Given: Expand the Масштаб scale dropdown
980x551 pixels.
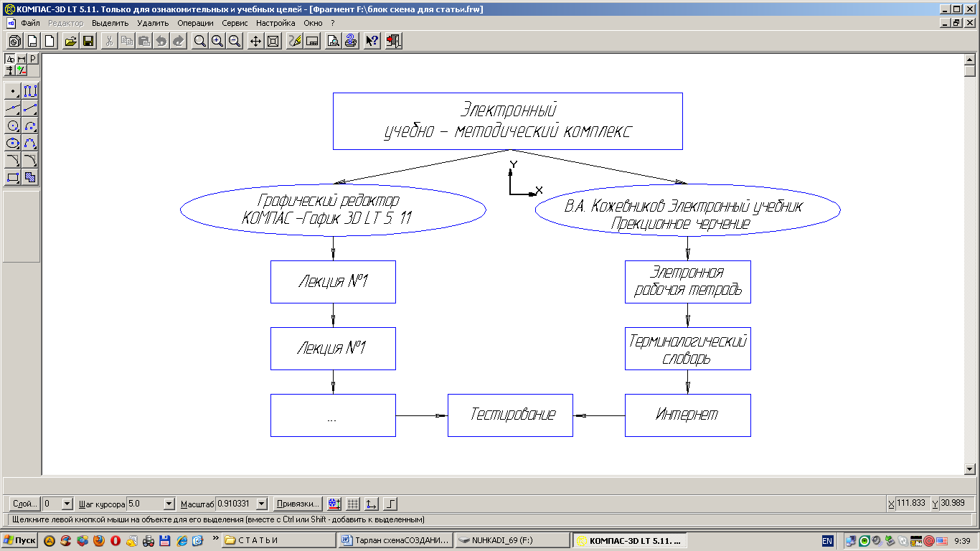Looking at the screenshot, I should 261,504.
